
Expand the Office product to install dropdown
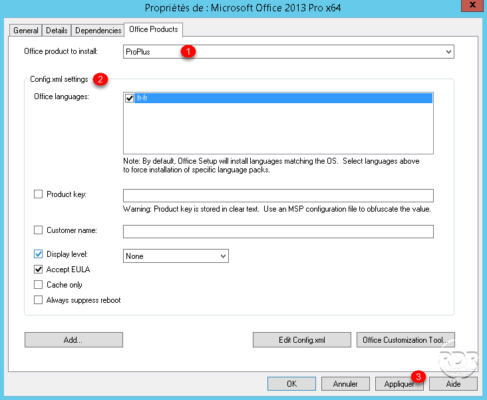click(288, 52)
